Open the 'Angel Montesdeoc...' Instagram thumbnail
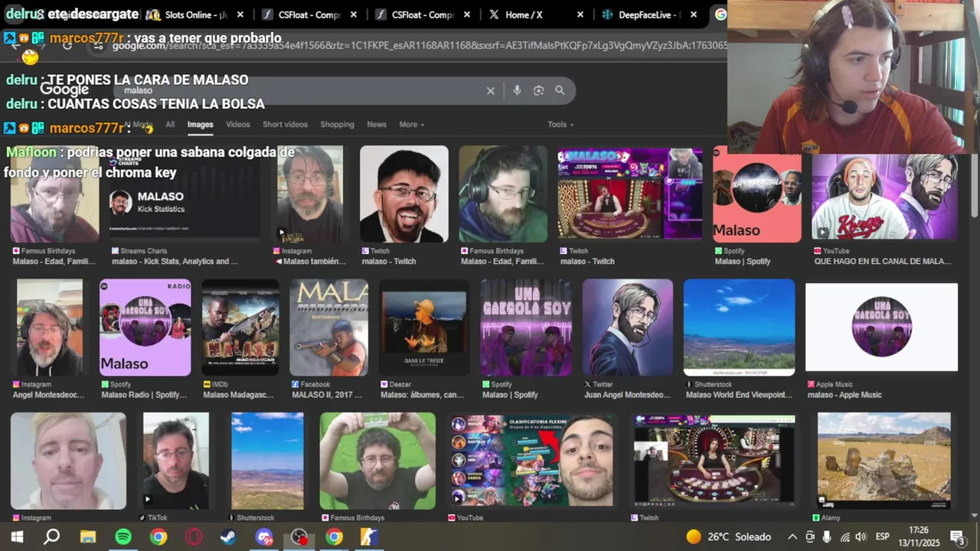Viewport: 980px width, 551px height. 50,328
